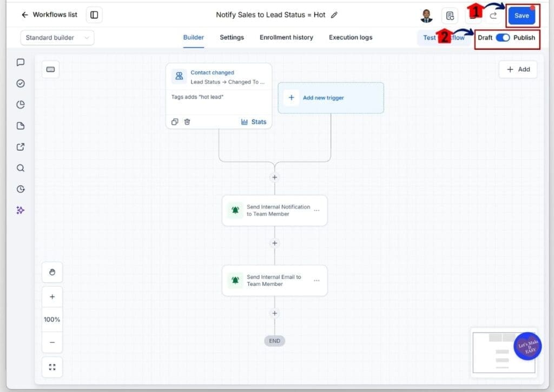The height and width of the screenshot is (392, 554).
Task: Click the redo arrow icon
Action: (493, 16)
